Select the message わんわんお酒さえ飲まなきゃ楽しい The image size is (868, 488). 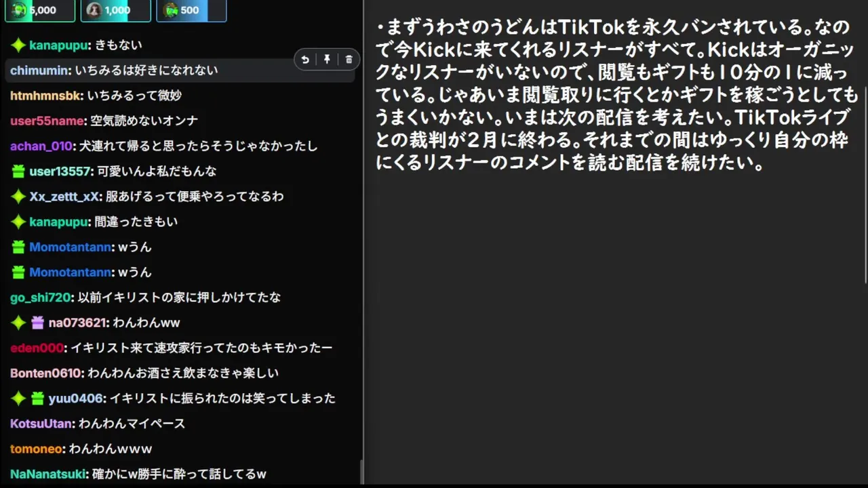[x=183, y=373]
